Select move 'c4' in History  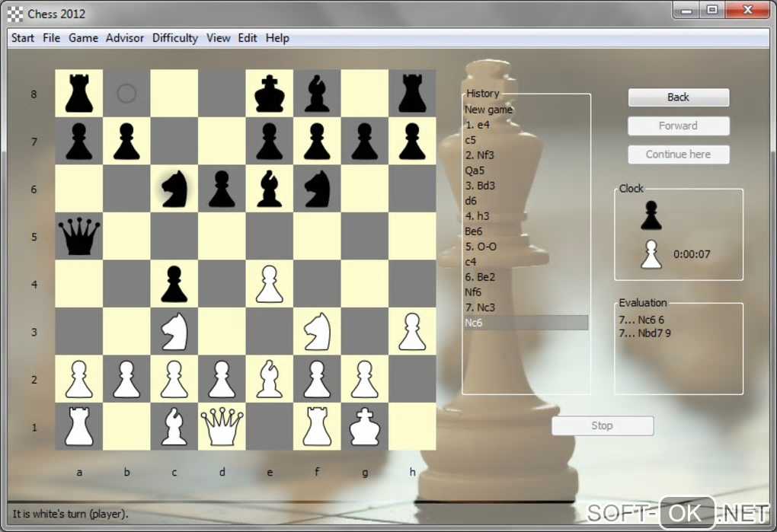[x=526, y=262]
